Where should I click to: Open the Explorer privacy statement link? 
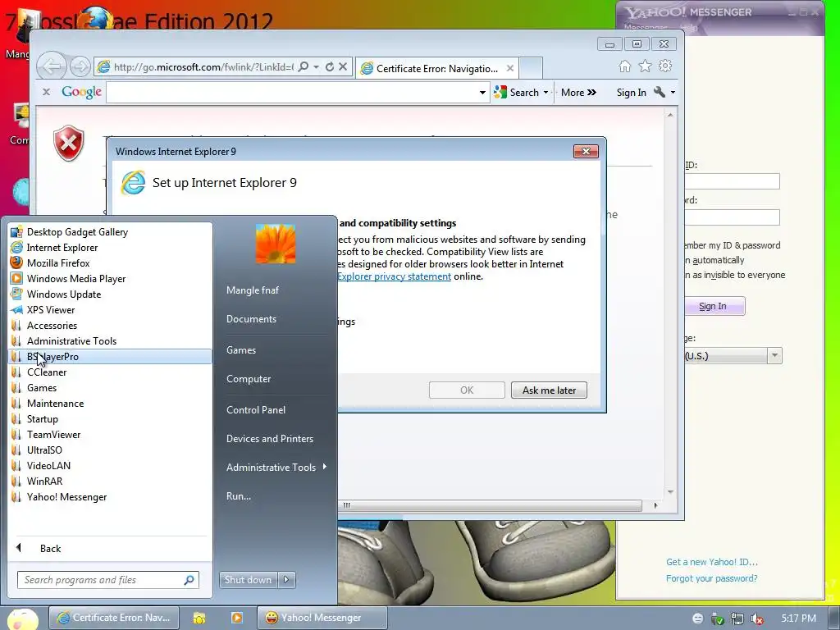click(395, 276)
